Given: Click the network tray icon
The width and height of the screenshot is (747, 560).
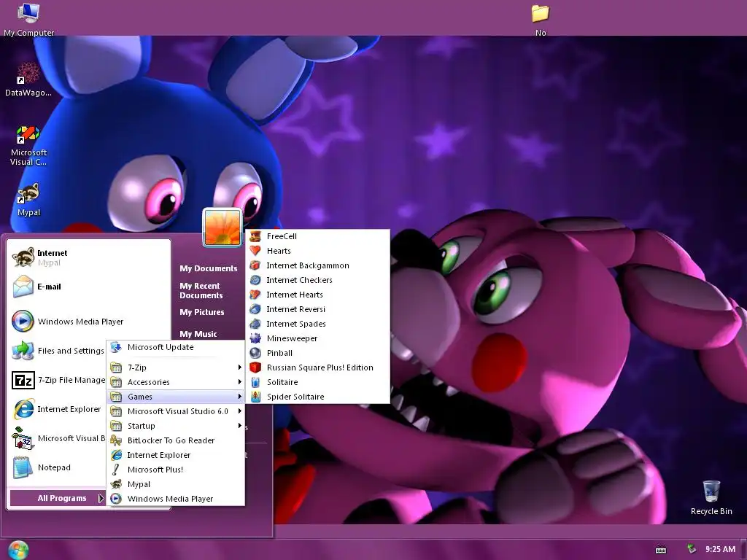Looking at the screenshot, I should click(692, 549).
